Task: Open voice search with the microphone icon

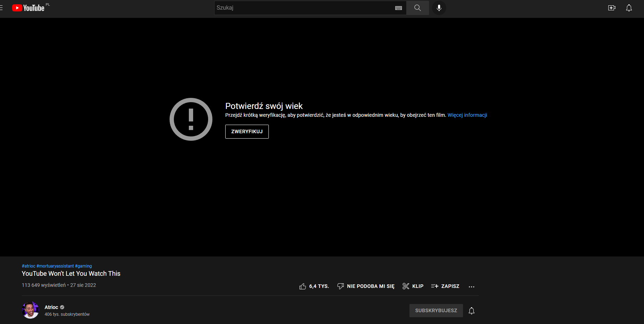Action: click(x=439, y=8)
